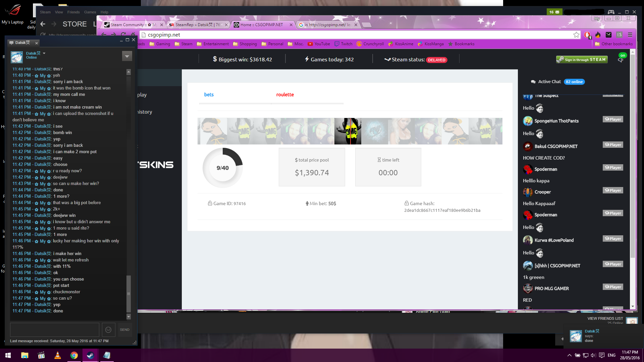Viewport: 644px width, 362px height.
Task: Click the Steam chat scrollbar thumb
Action: tap(128, 294)
